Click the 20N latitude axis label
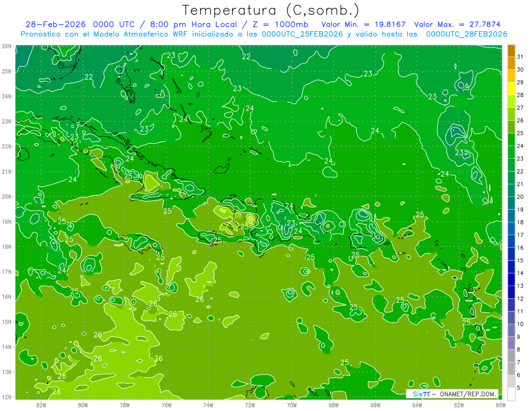The image size is (532, 411). pyautogui.click(x=7, y=196)
